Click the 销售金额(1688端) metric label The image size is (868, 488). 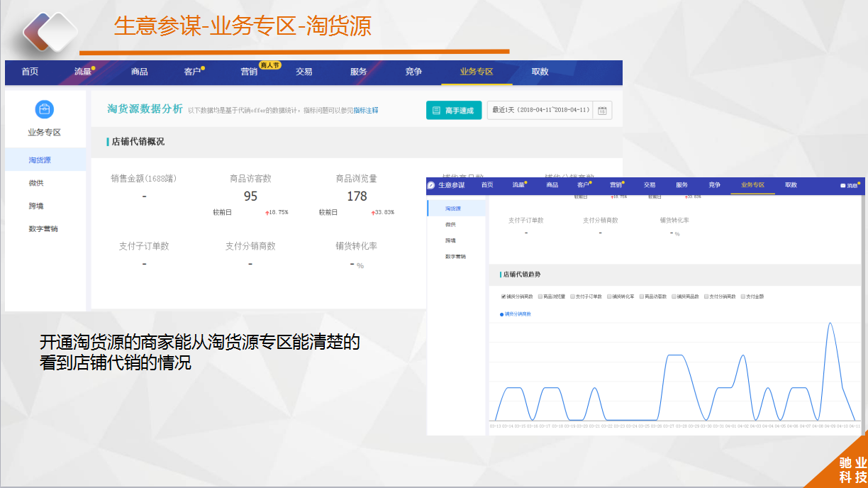click(144, 178)
